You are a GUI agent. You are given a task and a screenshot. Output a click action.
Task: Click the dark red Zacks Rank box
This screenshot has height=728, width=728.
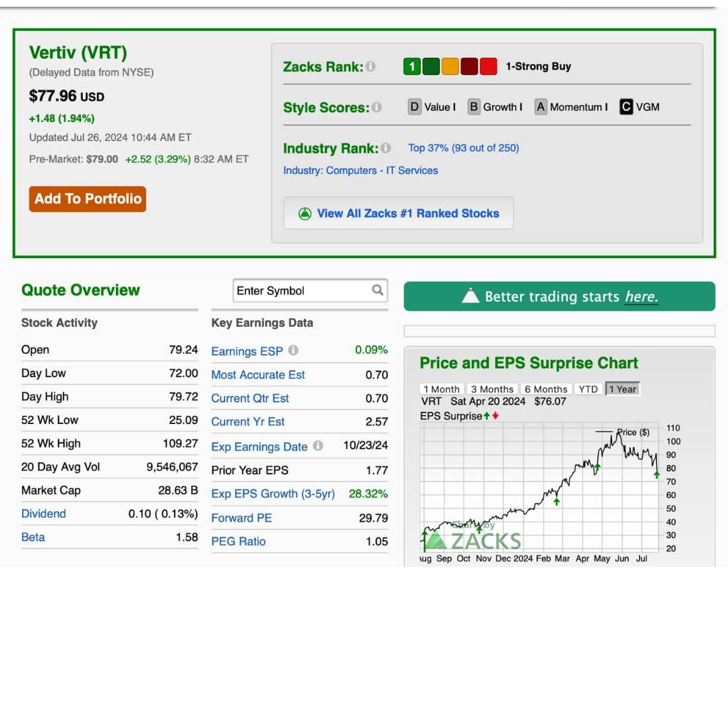(x=469, y=66)
